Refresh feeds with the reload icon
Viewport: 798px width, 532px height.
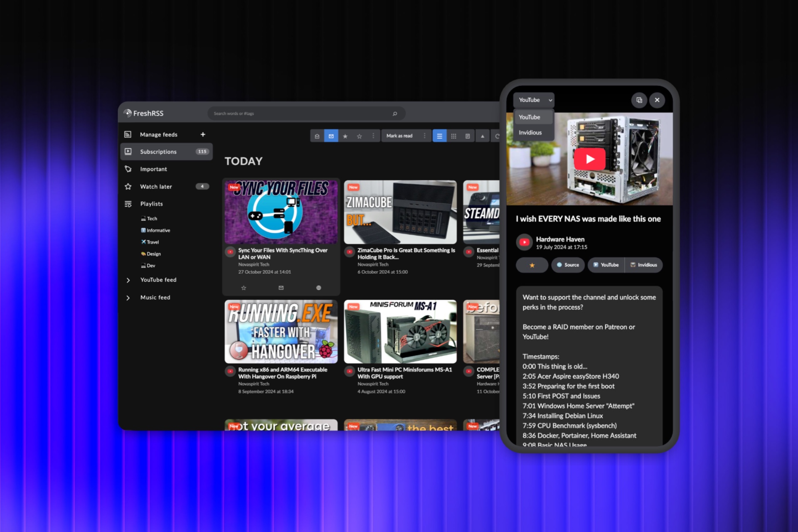point(498,136)
